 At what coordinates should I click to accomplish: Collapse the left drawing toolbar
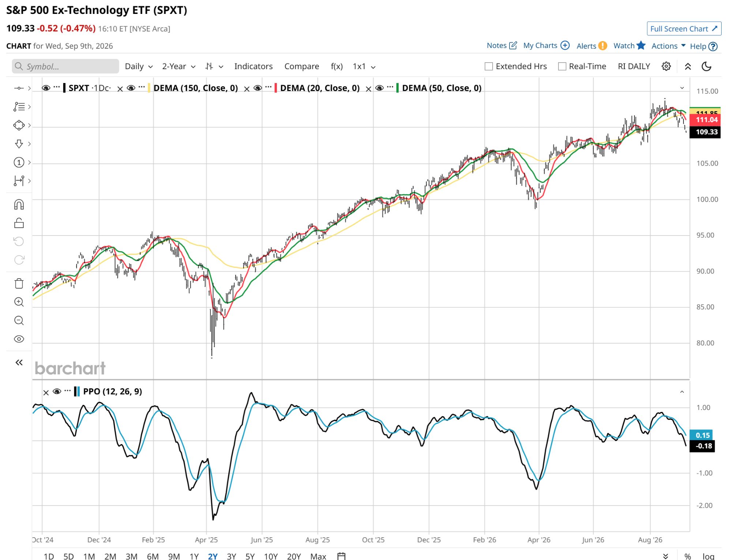(19, 362)
